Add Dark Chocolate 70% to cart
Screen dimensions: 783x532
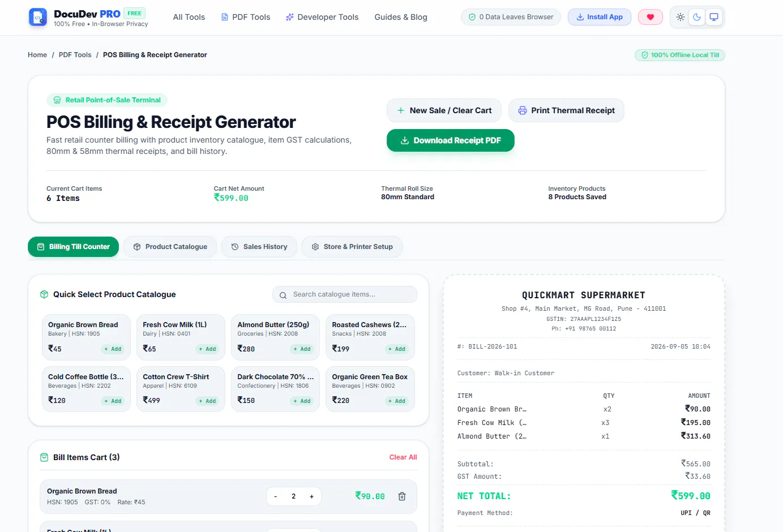coord(302,401)
